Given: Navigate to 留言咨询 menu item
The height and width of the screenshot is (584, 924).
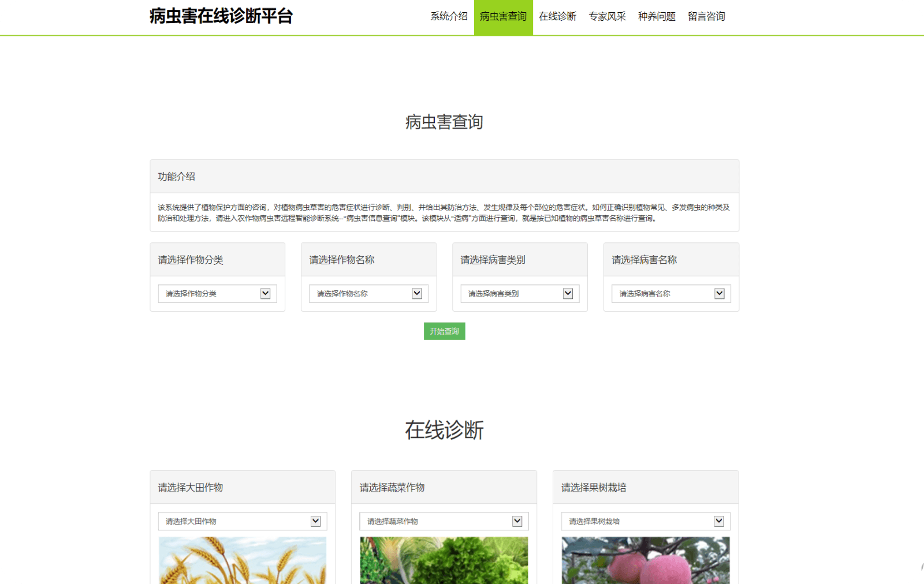Looking at the screenshot, I should click(706, 17).
